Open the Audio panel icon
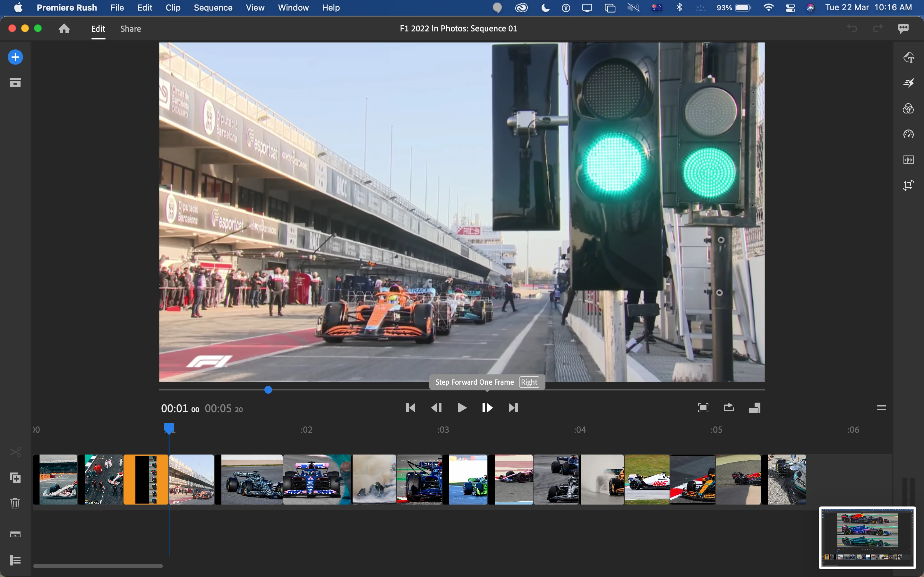Image resolution: width=924 pixels, height=577 pixels. 908,160
